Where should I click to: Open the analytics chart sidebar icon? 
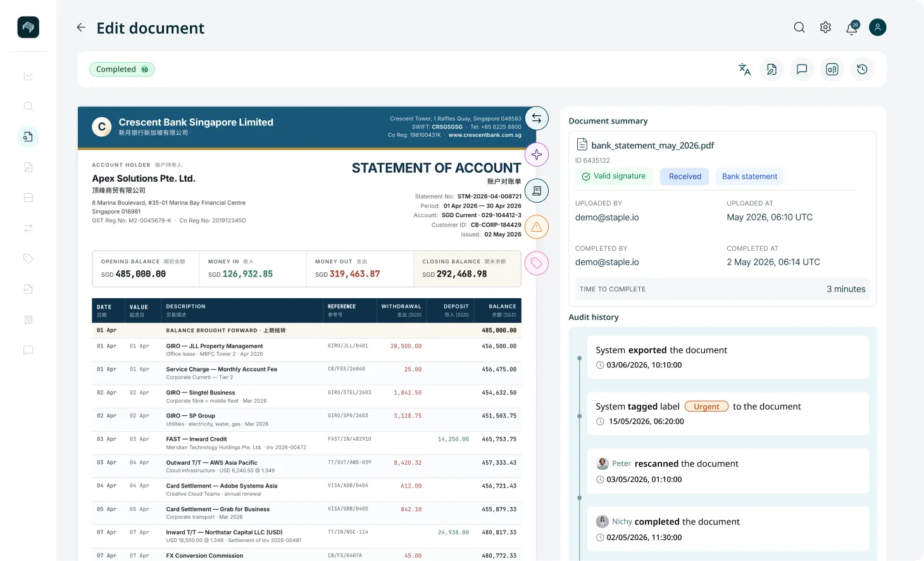click(x=28, y=76)
